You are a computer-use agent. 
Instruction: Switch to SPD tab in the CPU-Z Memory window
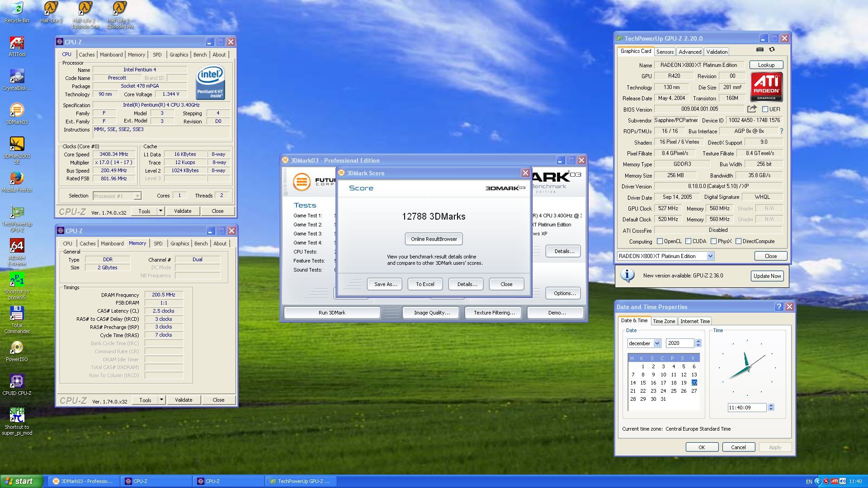click(x=158, y=244)
